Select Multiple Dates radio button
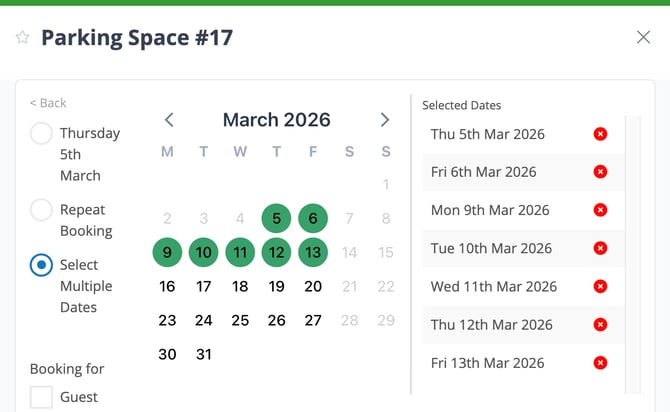This screenshot has width=670, height=412. [41, 265]
